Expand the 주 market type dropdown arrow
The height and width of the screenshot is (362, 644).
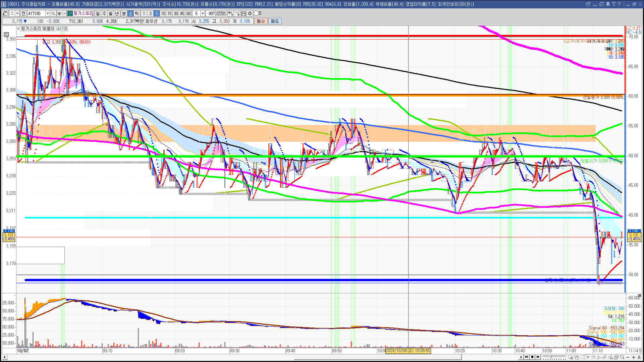click(x=17, y=13)
